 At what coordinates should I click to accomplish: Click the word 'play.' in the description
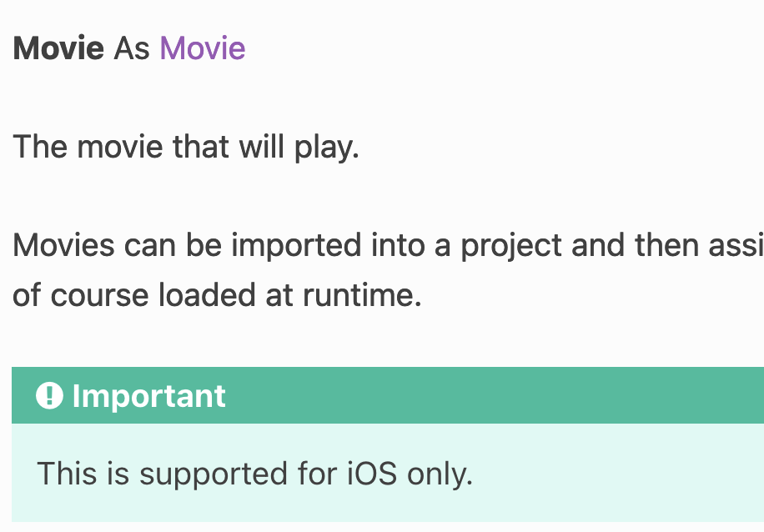(x=326, y=147)
